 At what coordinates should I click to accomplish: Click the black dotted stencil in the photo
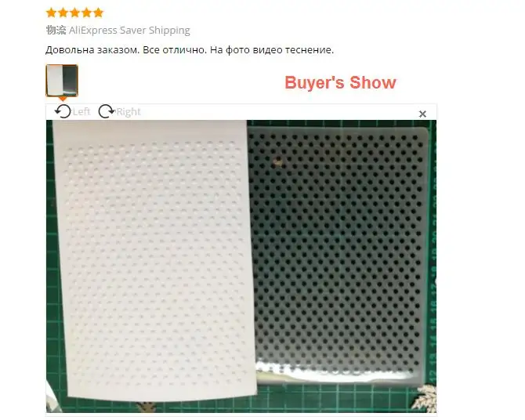pyautogui.click(x=339, y=255)
